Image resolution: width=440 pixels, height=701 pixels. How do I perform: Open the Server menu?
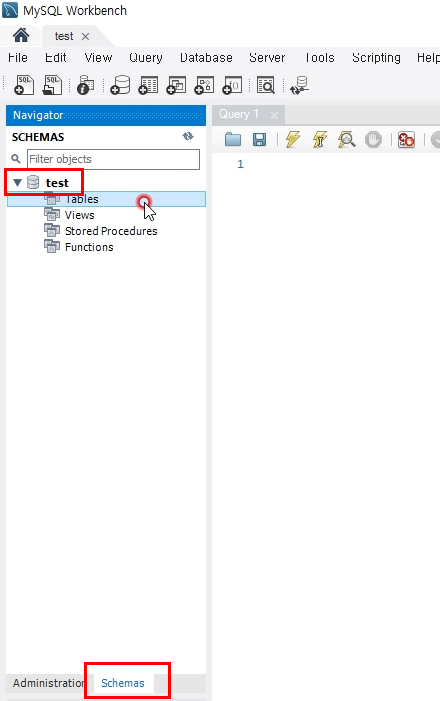click(267, 58)
